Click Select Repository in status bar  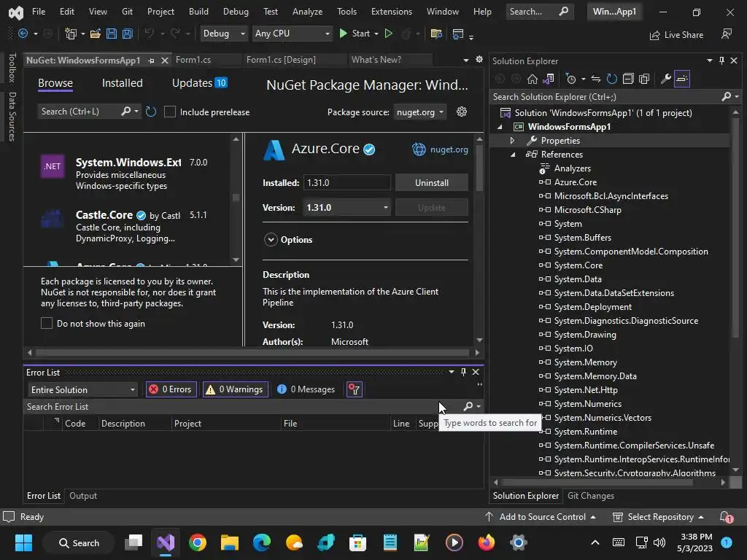658,517
